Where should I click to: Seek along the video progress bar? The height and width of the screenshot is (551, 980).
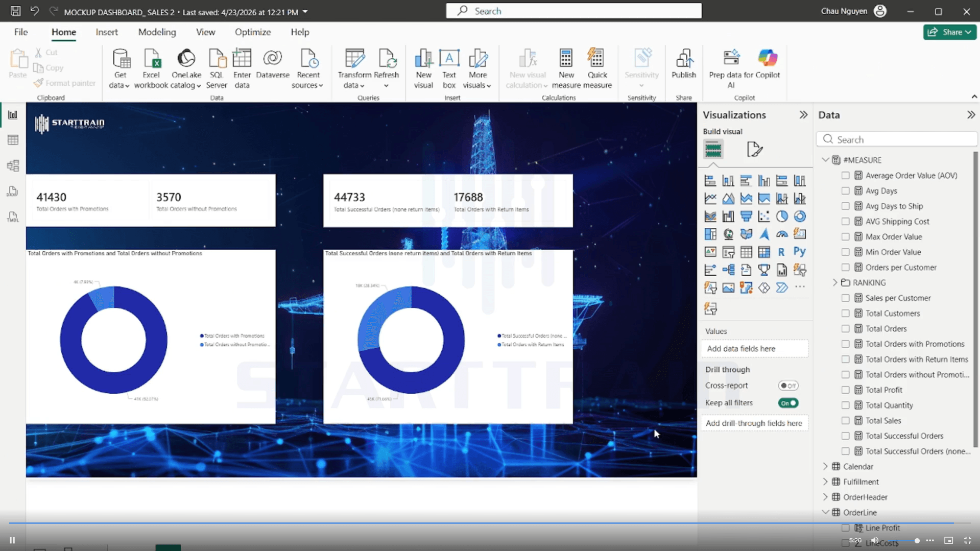click(489, 523)
